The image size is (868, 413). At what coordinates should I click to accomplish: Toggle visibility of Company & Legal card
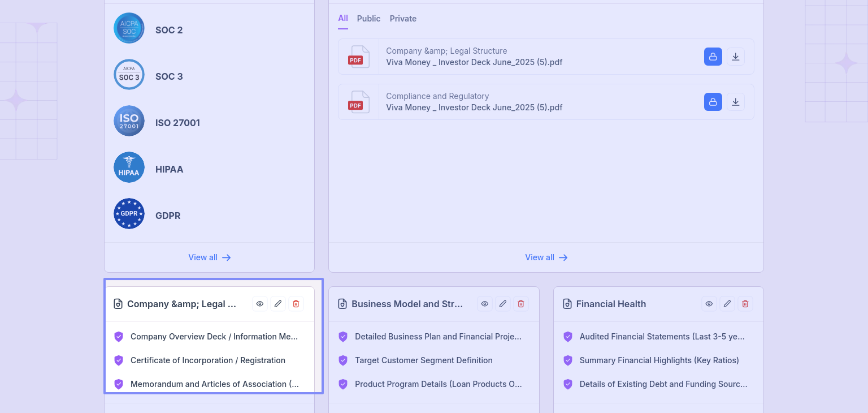pos(260,304)
